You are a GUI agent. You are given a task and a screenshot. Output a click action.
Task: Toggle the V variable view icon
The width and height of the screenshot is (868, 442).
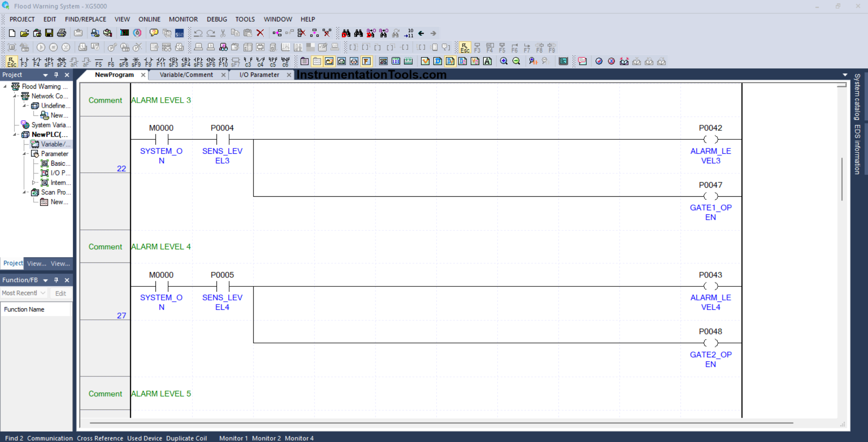click(425, 61)
